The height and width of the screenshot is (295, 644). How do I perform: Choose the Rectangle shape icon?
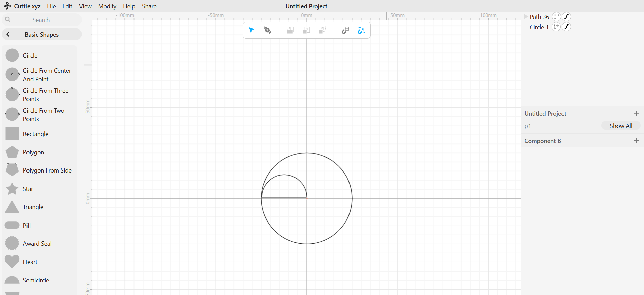(x=12, y=134)
